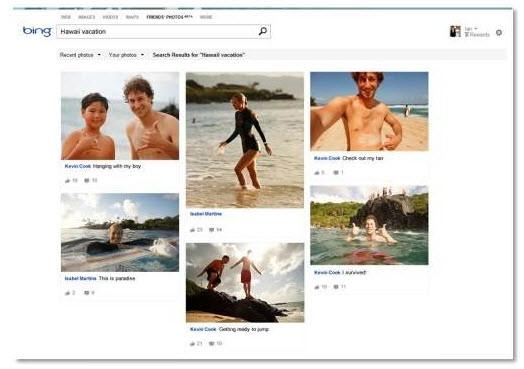Open the Friends' Photos tab
Image resolution: width=524 pixels, height=369 pixels.
169,17
